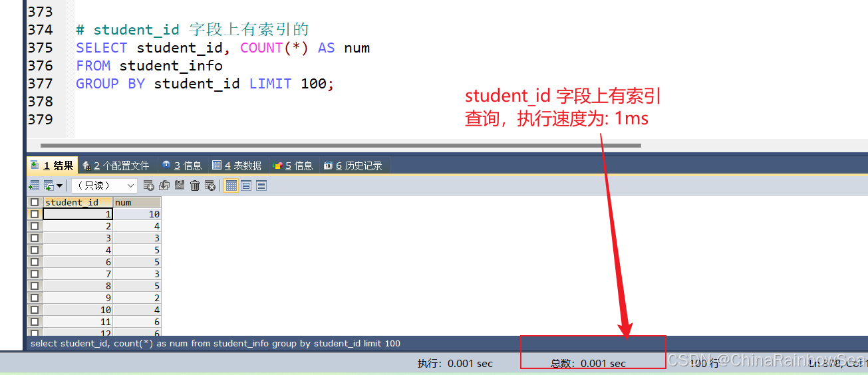Click the student_id column header

(78, 202)
